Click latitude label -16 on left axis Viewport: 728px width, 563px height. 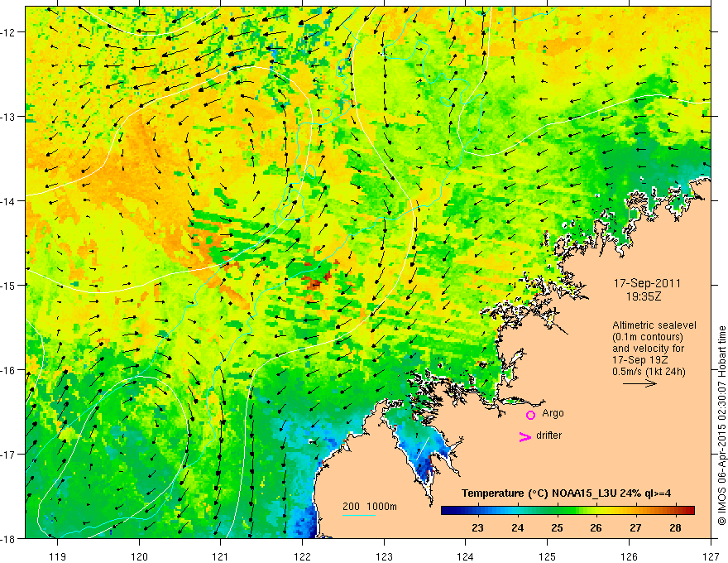(8, 370)
